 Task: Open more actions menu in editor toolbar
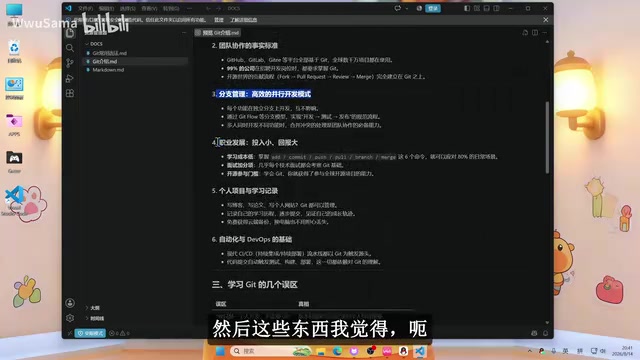544,33
